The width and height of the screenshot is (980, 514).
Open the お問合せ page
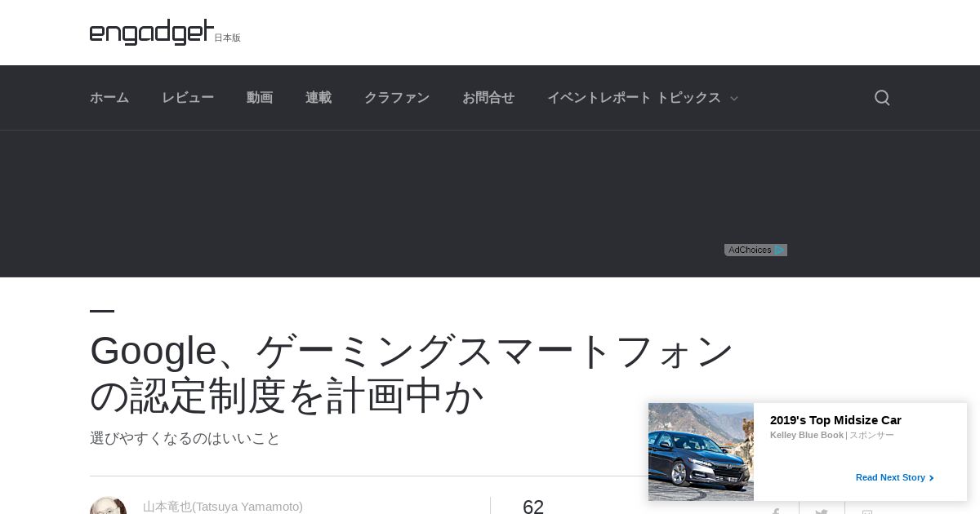(x=488, y=98)
